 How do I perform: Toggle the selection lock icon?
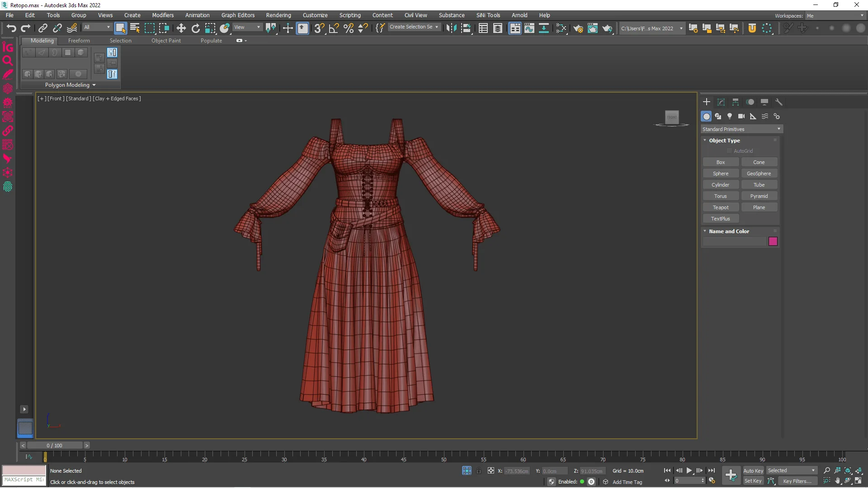click(479, 470)
